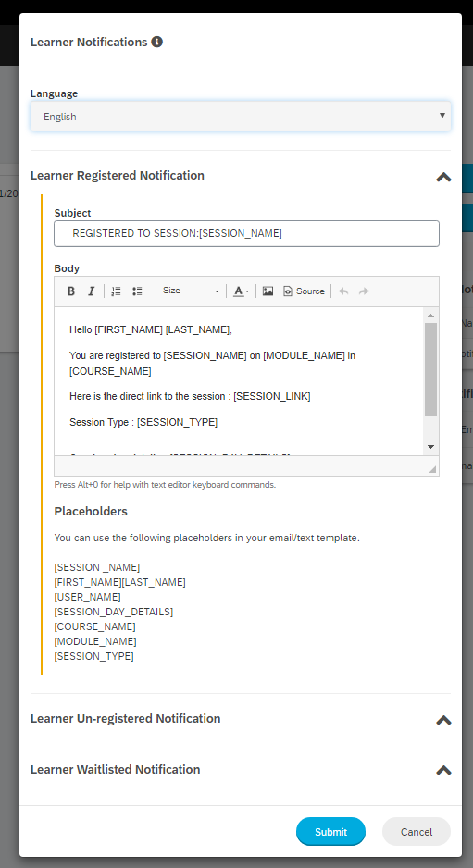Image resolution: width=473 pixels, height=868 pixels.
Task: Click the Learner Un-registered Notification heading
Action: pos(125,718)
